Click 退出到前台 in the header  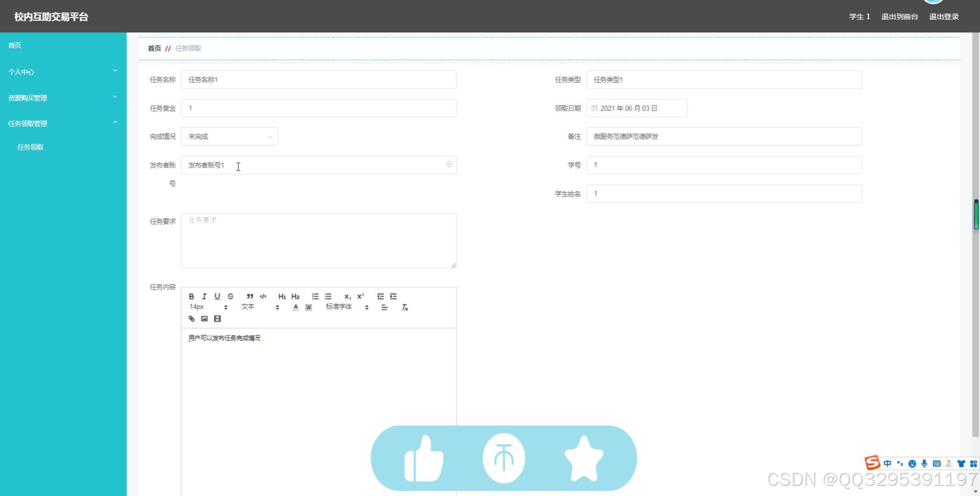[899, 17]
